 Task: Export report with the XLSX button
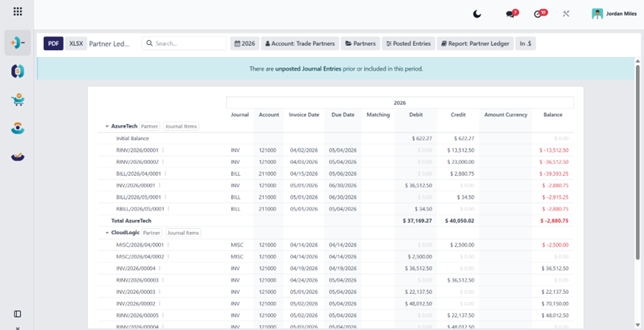tap(76, 44)
